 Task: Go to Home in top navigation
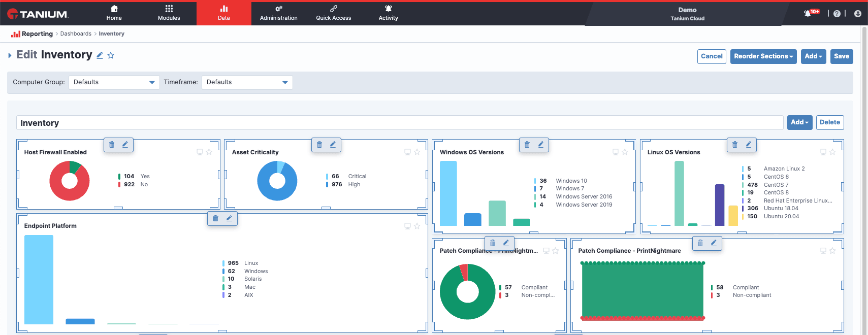(114, 13)
